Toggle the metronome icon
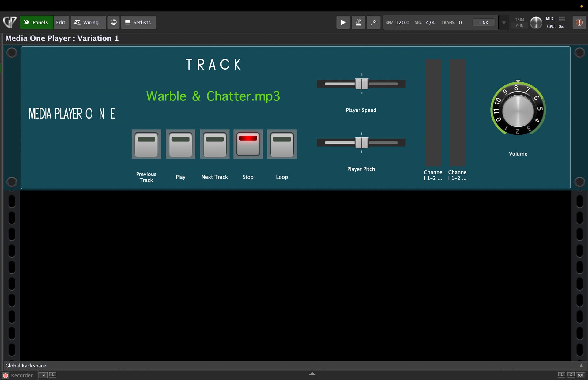The width and height of the screenshot is (588, 380). click(358, 22)
